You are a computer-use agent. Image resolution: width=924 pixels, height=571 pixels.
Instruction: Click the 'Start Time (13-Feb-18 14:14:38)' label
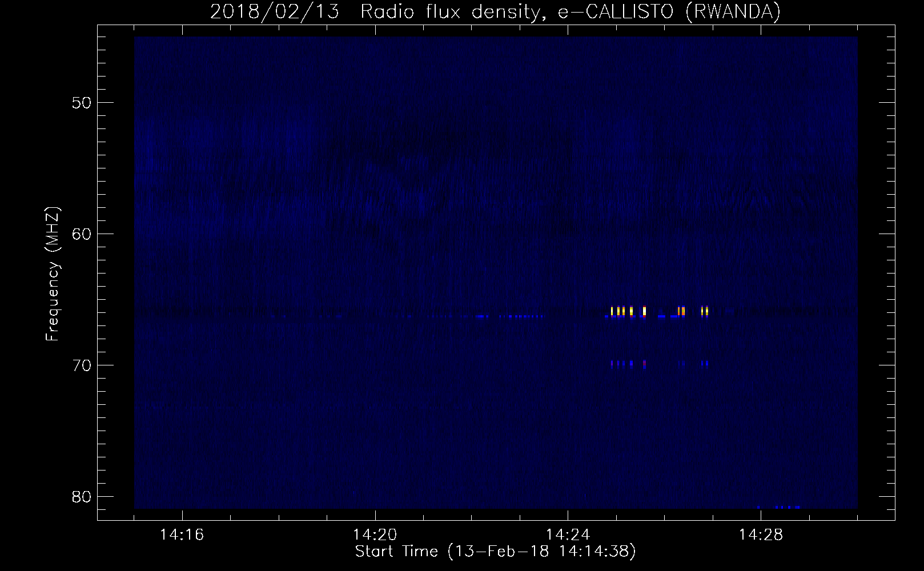click(x=495, y=552)
